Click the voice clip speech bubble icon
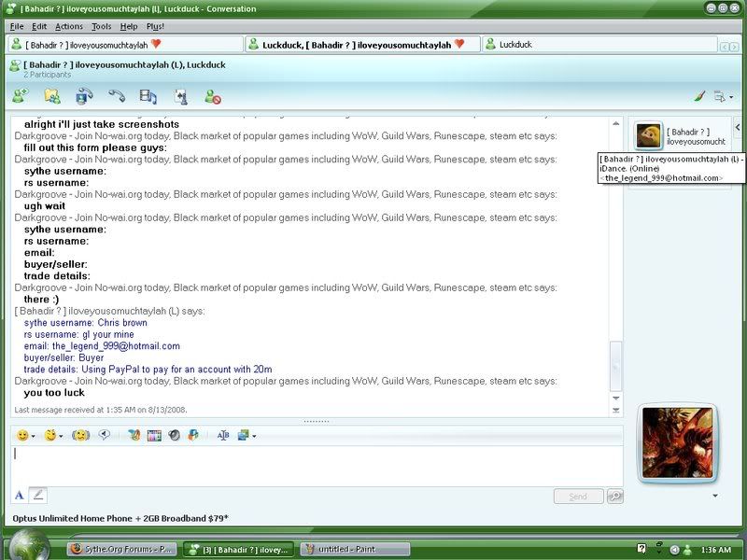 (x=104, y=435)
